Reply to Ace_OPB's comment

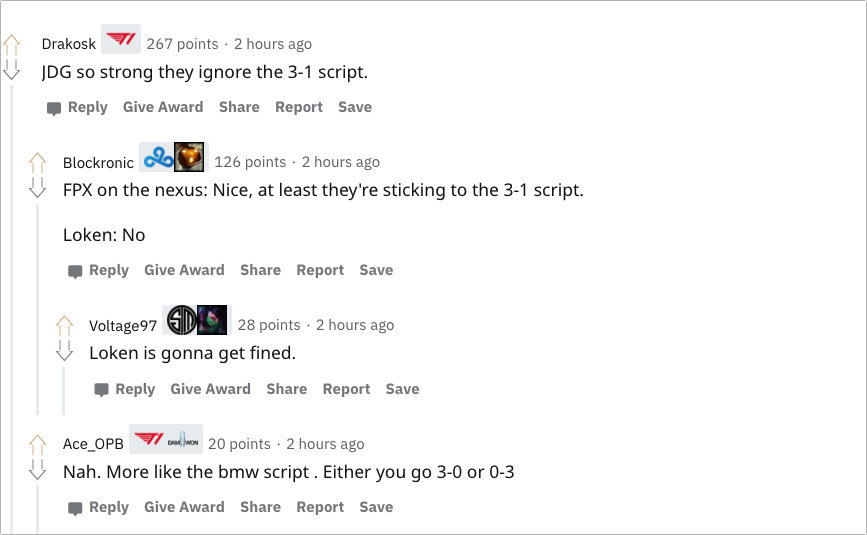[98, 507]
